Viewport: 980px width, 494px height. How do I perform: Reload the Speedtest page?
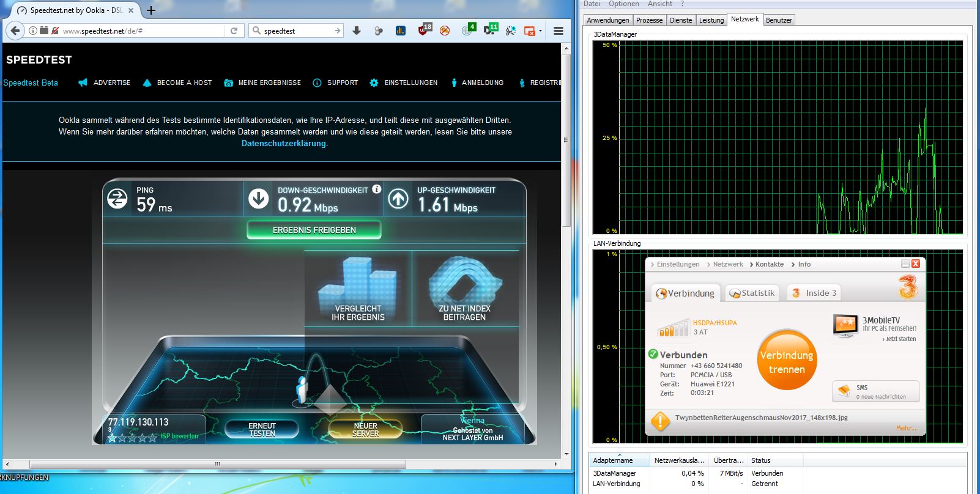pos(234,31)
